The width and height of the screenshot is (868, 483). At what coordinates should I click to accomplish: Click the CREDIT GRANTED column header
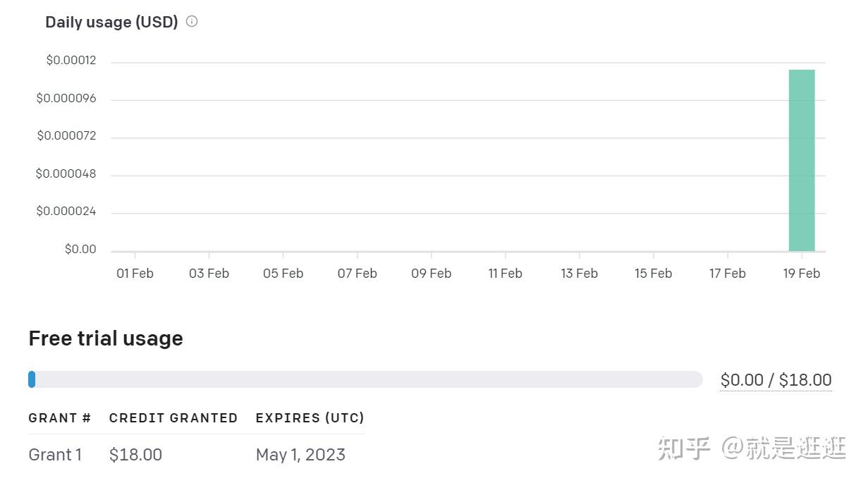pyautogui.click(x=173, y=418)
